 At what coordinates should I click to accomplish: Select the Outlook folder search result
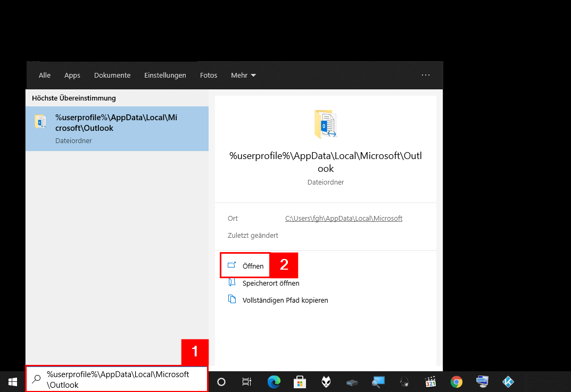pos(117,129)
